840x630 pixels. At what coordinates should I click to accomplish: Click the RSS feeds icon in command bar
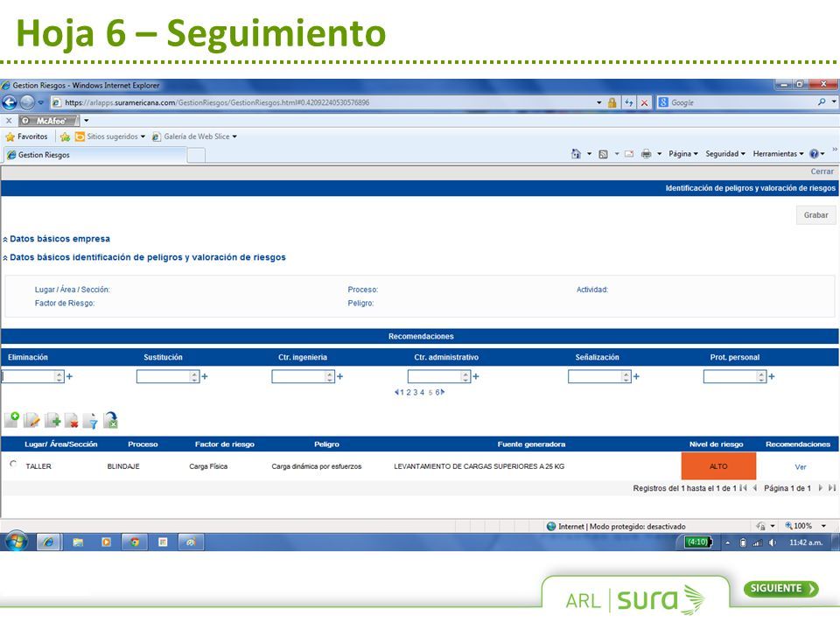(603, 154)
